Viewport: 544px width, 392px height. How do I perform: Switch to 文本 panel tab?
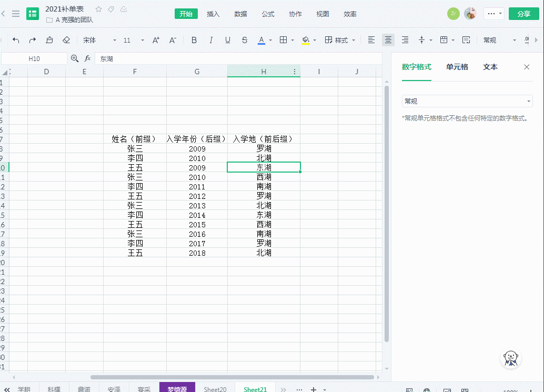tap(490, 67)
